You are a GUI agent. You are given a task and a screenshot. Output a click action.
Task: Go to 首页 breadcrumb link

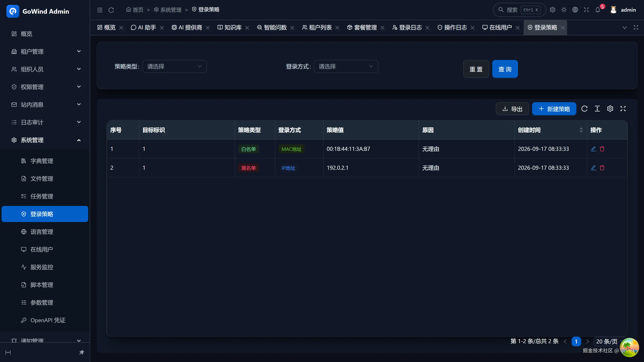(x=134, y=10)
